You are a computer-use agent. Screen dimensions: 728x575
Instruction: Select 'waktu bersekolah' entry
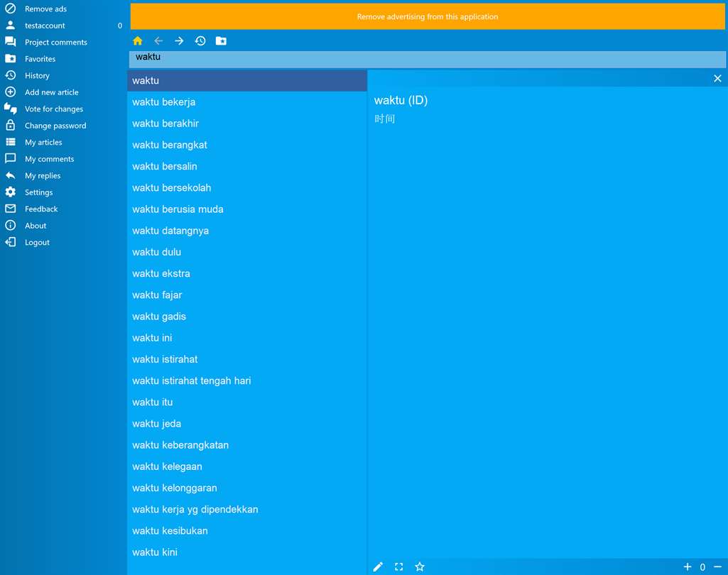(x=247, y=187)
